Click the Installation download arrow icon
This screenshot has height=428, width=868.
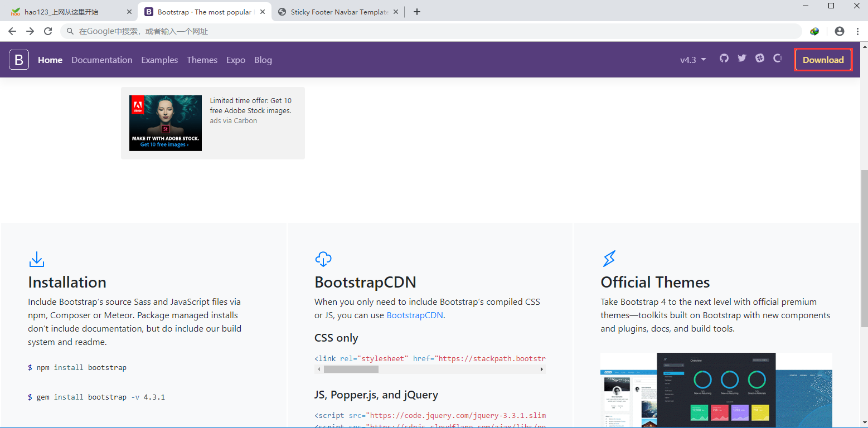(37, 259)
